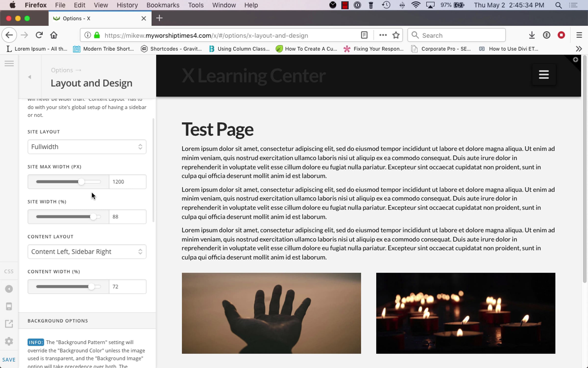Toggle the site preview hamburger navigation button
Viewport: 588px width, 368px height.
point(544,75)
